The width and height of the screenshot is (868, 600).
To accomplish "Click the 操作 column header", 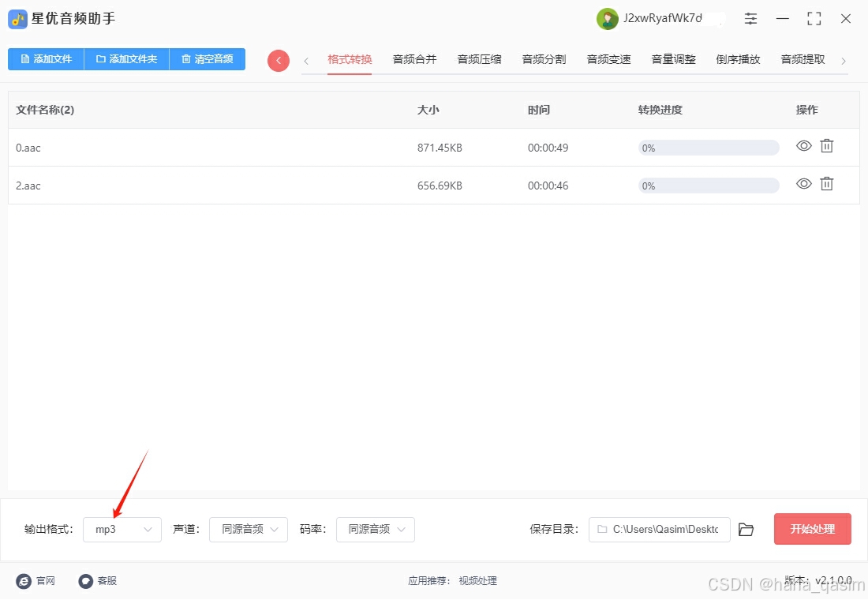I will pos(807,110).
